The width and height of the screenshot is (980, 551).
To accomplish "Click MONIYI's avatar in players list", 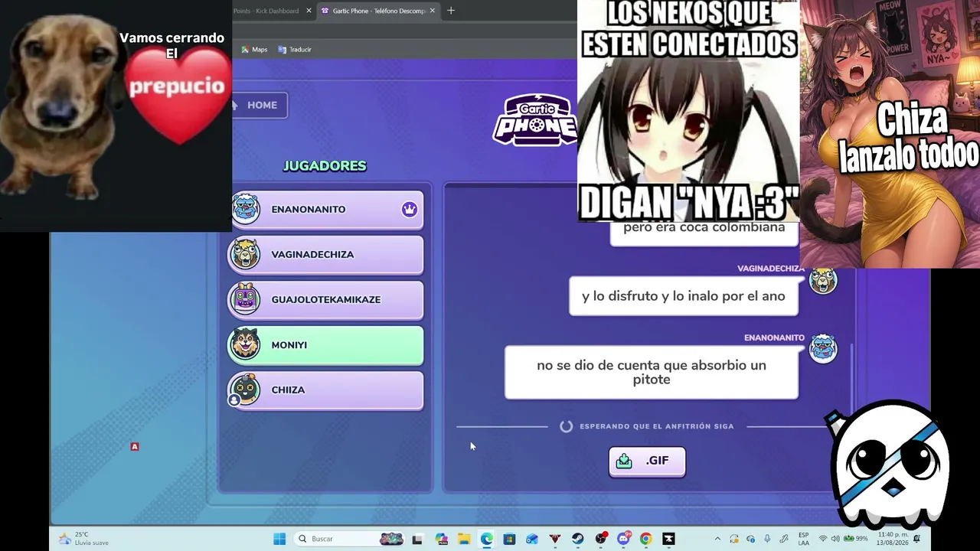I will [x=245, y=344].
